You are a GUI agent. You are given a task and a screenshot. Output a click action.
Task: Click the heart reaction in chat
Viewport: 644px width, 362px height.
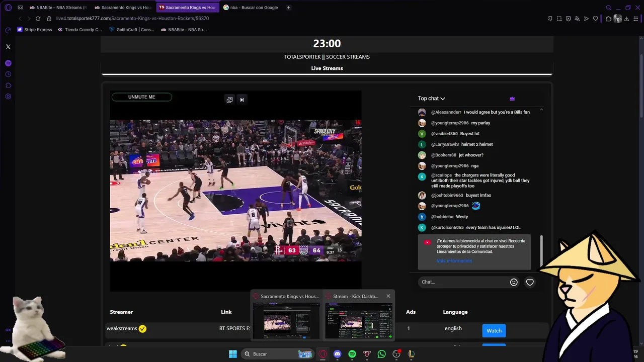pyautogui.click(x=530, y=282)
